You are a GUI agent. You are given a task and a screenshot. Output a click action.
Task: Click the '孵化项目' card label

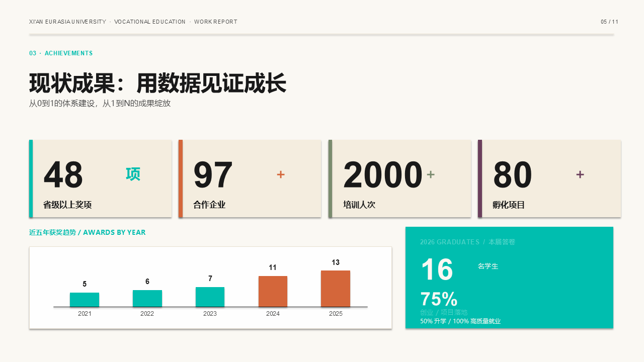509,205
